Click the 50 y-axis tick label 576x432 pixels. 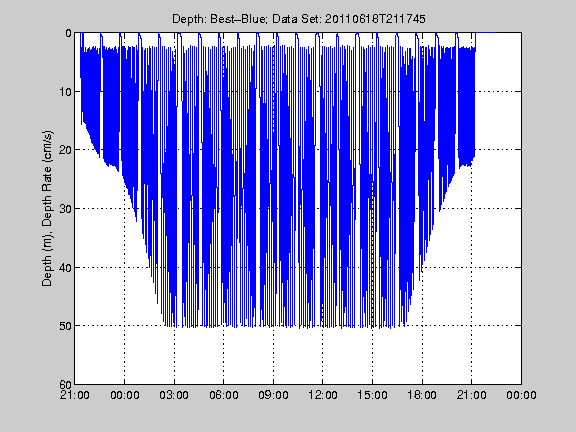click(x=65, y=326)
